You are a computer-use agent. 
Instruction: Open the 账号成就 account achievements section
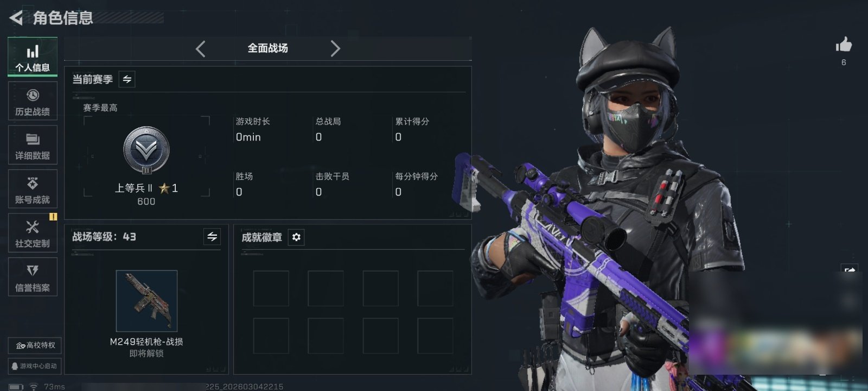point(33,189)
